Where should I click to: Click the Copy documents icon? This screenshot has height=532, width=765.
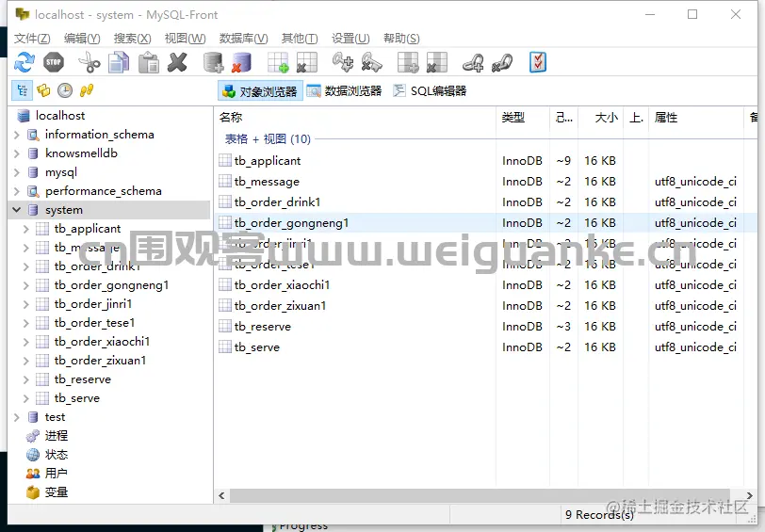click(x=119, y=62)
